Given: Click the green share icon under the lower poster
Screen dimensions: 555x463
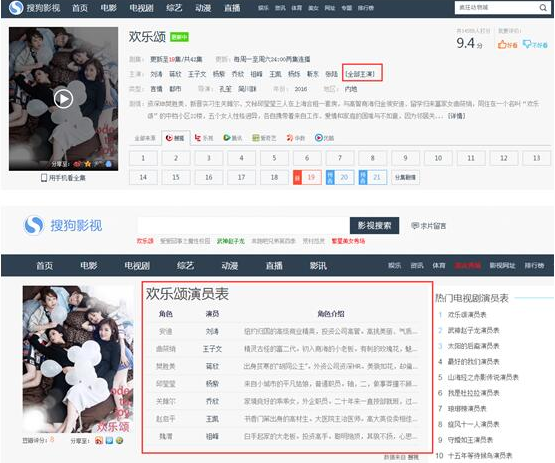Looking at the screenshot, I should tap(120, 440).
